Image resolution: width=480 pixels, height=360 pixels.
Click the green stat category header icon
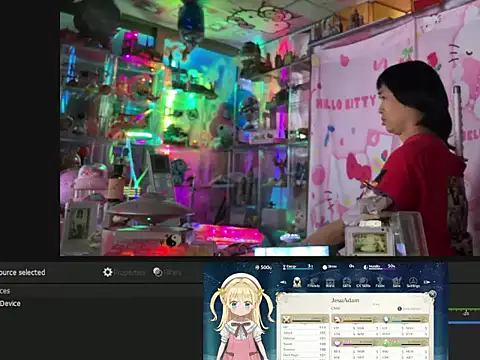[x=386, y=343]
